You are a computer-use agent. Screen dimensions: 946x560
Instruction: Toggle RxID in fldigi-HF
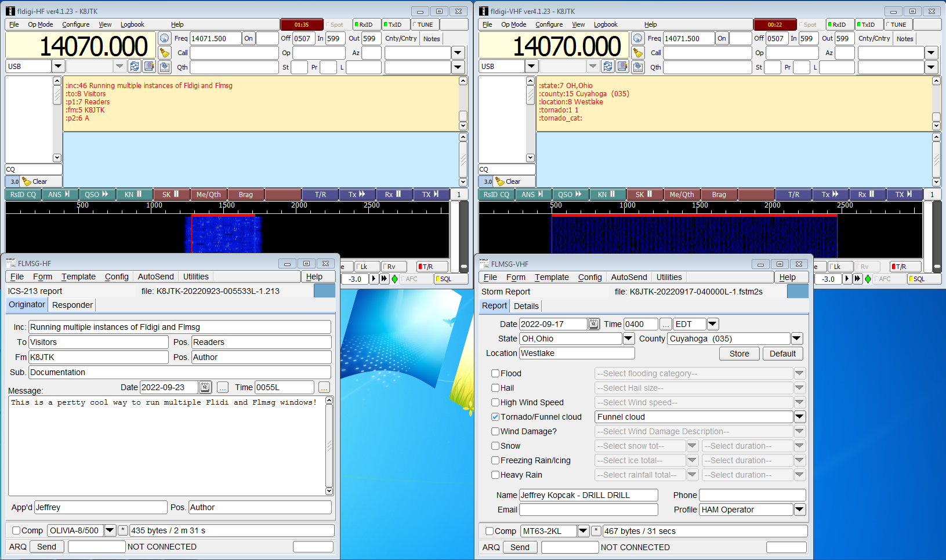(367, 24)
